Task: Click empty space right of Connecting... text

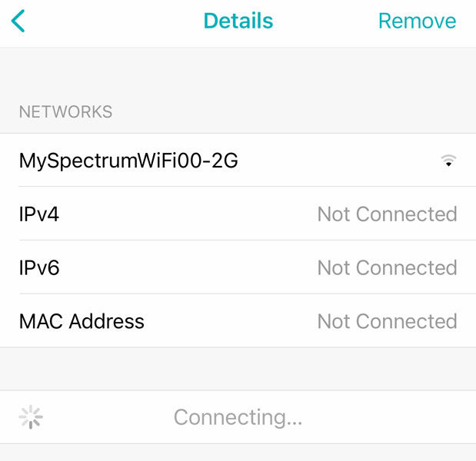Action: click(x=384, y=417)
